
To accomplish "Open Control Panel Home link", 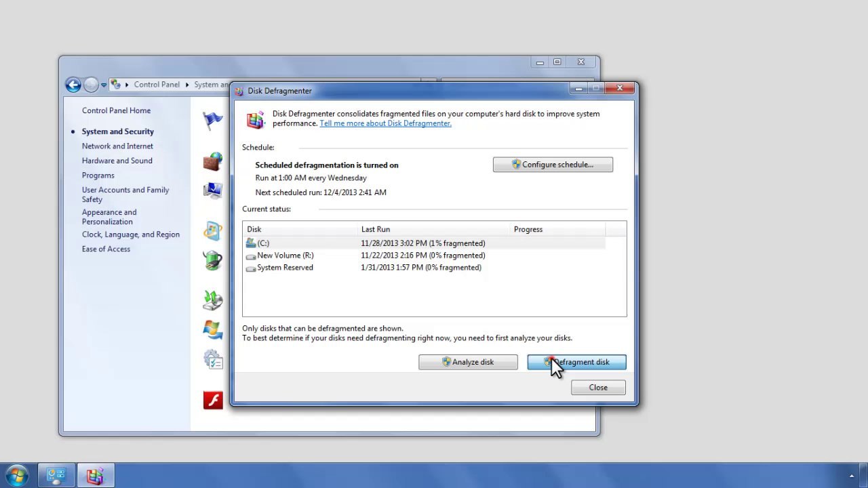I will click(x=116, y=110).
